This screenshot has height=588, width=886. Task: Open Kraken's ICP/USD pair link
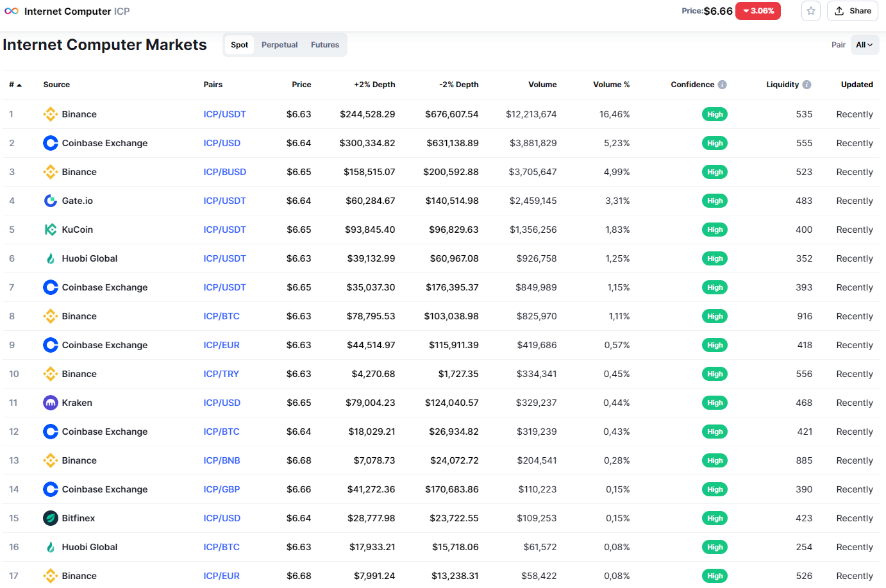tap(222, 403)
